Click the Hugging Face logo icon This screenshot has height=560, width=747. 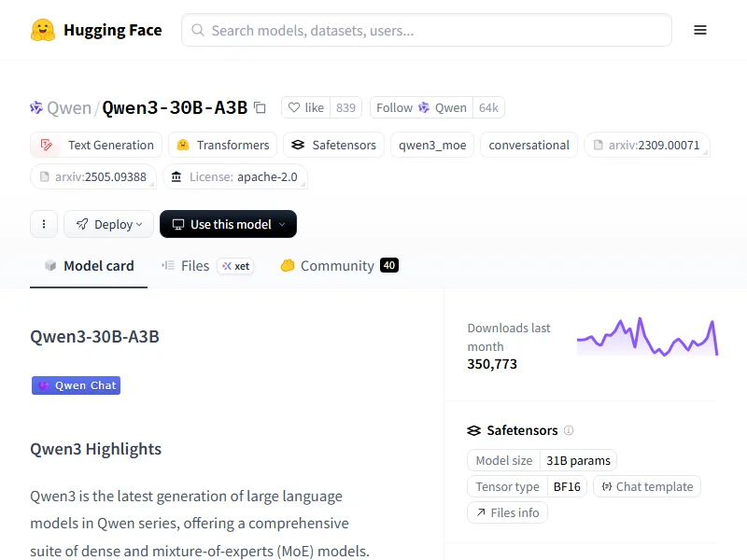[x=43, y=30]
